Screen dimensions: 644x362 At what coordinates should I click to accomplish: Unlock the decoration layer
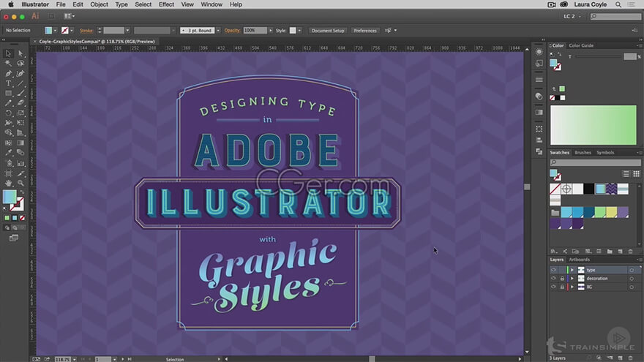point(562,279)
